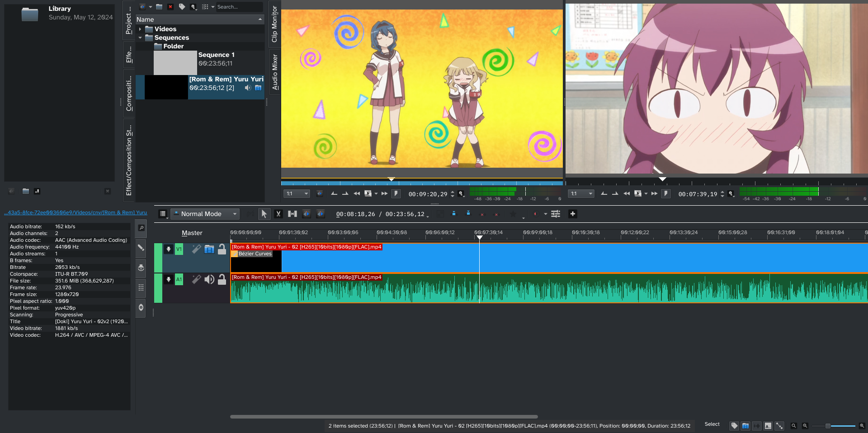The width and height of the screenshot is (868, 433).
Task: Select Sequence 1 in project bin
Action: [x=200, y=63]
